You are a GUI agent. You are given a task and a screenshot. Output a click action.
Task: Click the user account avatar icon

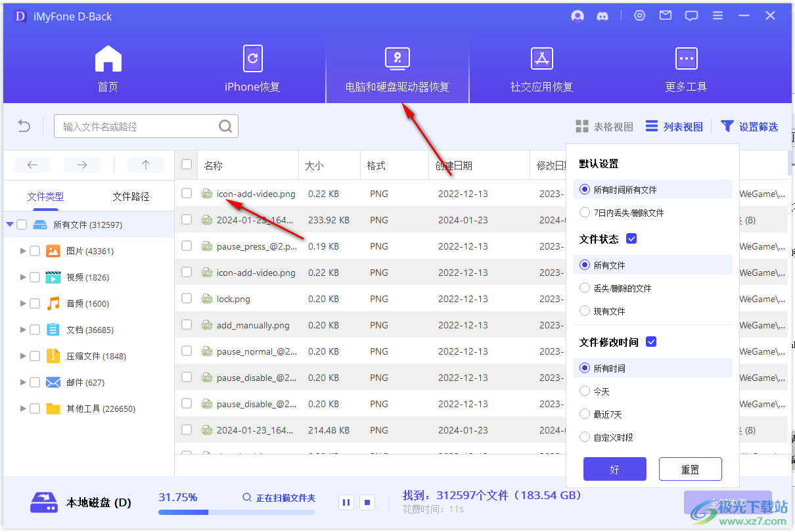coord(578,16)
